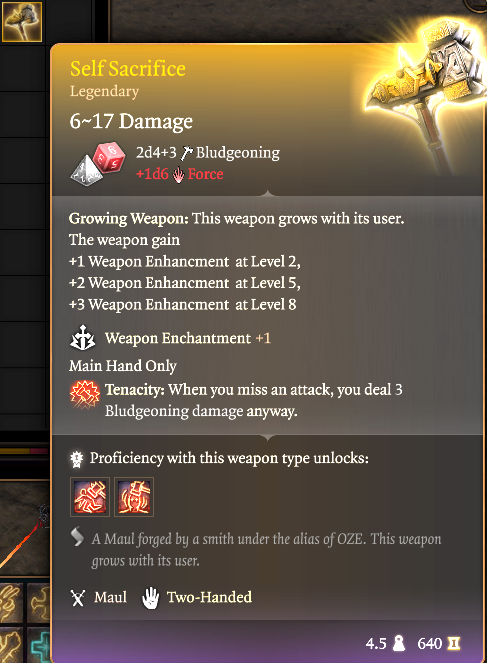Click the lore description scroll icon
The height and width of the screenshot is (663, 487).
click(77, 537)
